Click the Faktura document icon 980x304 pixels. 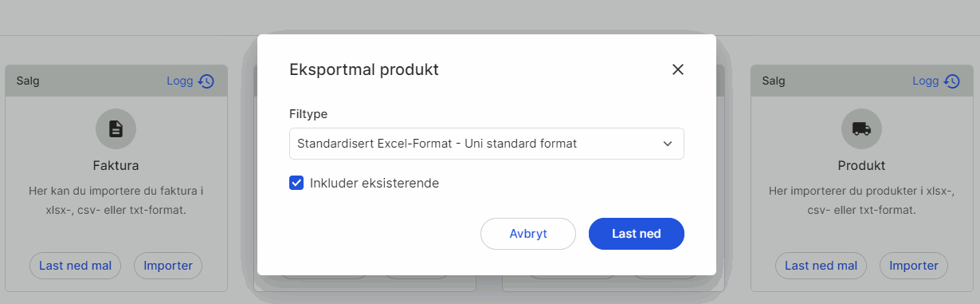click(116, 128)
